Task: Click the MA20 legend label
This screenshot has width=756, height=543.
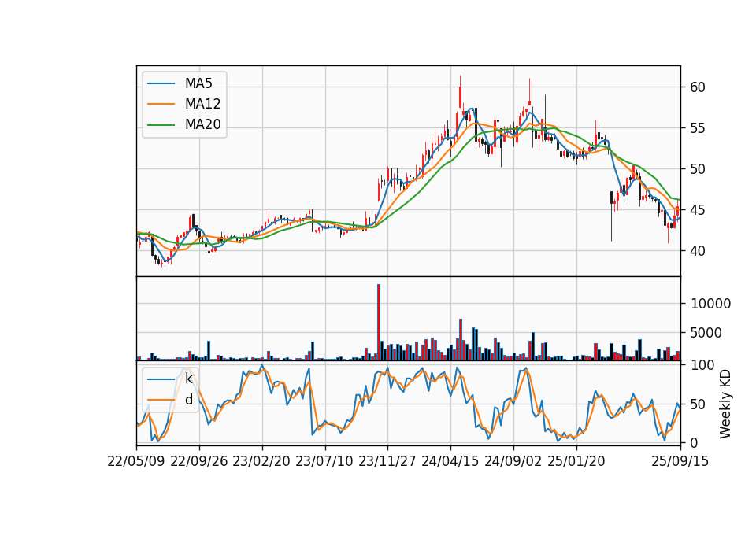Action: point(202,125)
